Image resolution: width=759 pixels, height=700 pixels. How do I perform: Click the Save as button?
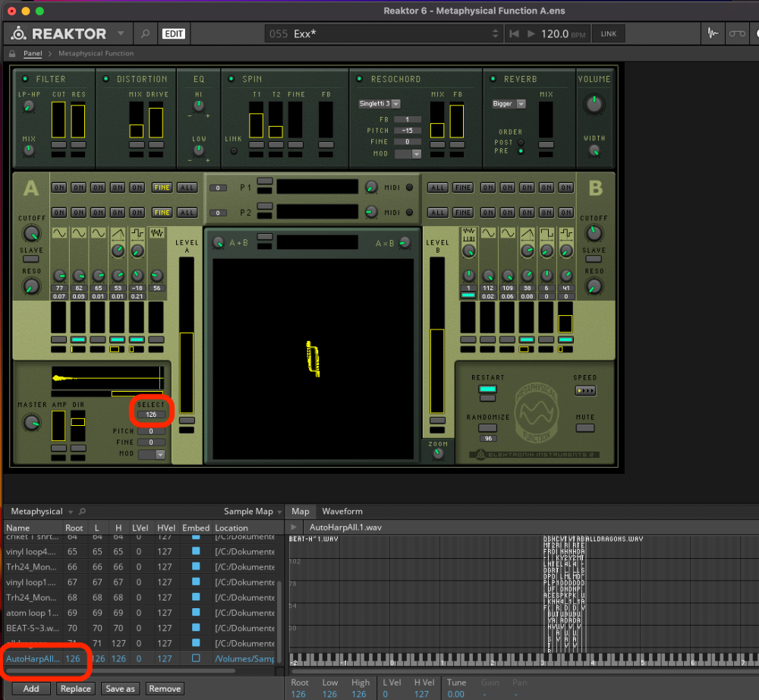pos(120,689)
